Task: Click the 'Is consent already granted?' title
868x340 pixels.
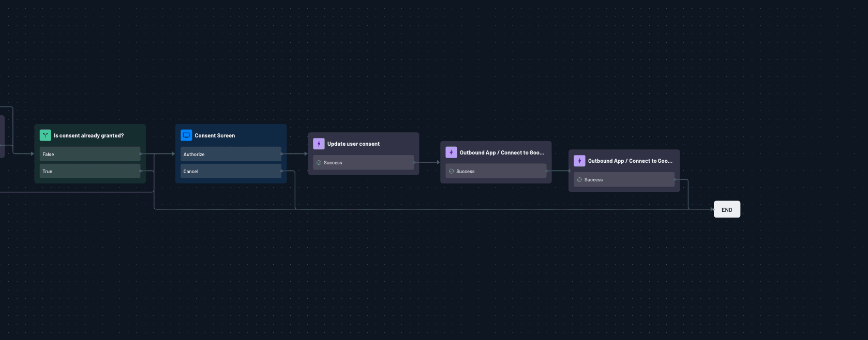Action: pyautogui.click(x=89, y=135)
